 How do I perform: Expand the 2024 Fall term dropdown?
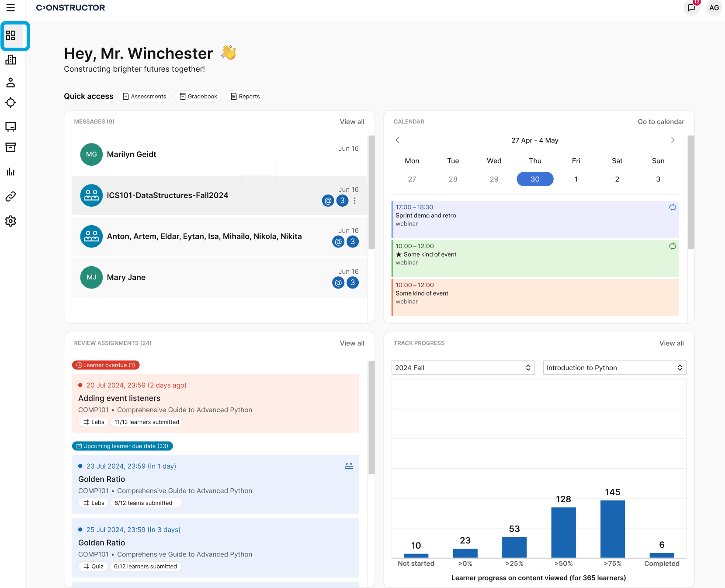pos(463,368)
